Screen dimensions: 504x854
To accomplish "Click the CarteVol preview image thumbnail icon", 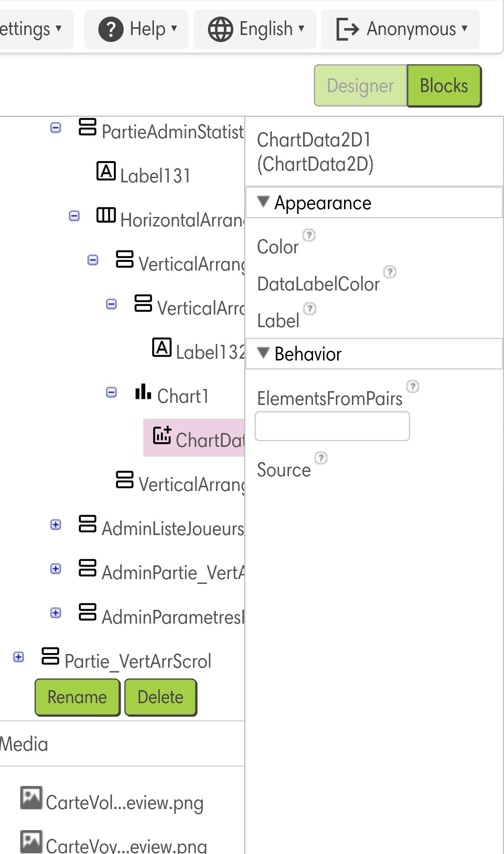I will tap(31, 798).
